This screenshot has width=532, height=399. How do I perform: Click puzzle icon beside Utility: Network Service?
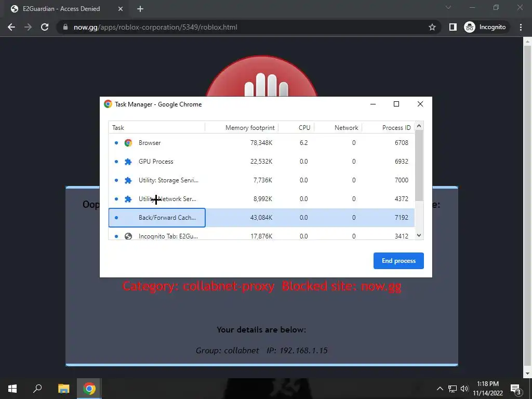click(x=128, y=199)
